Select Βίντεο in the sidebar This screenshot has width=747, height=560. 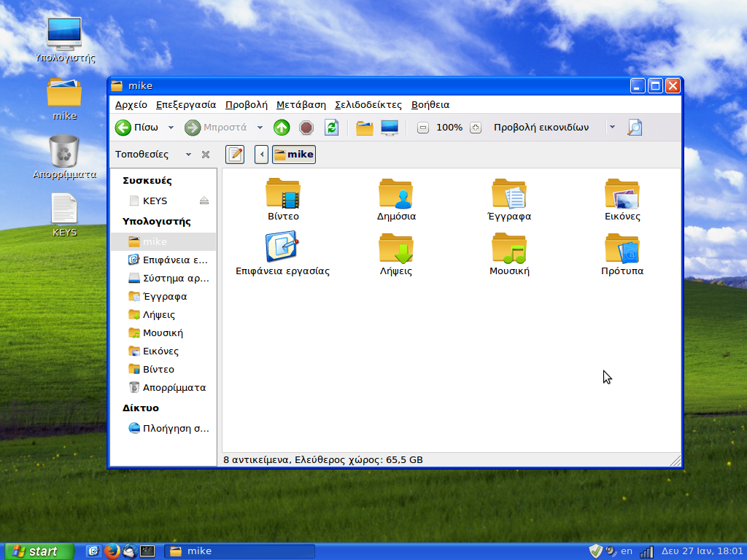[x=163, y=369]
